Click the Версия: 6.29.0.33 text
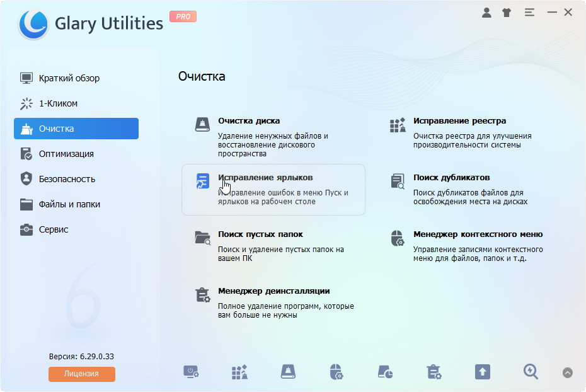586x392 pixels. click(81, 357)
